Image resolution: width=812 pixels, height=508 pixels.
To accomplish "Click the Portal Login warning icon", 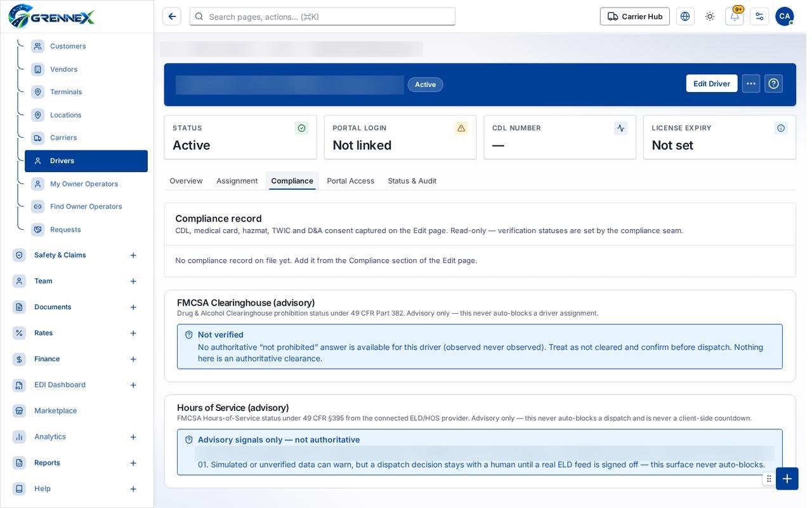I will 461,128.
